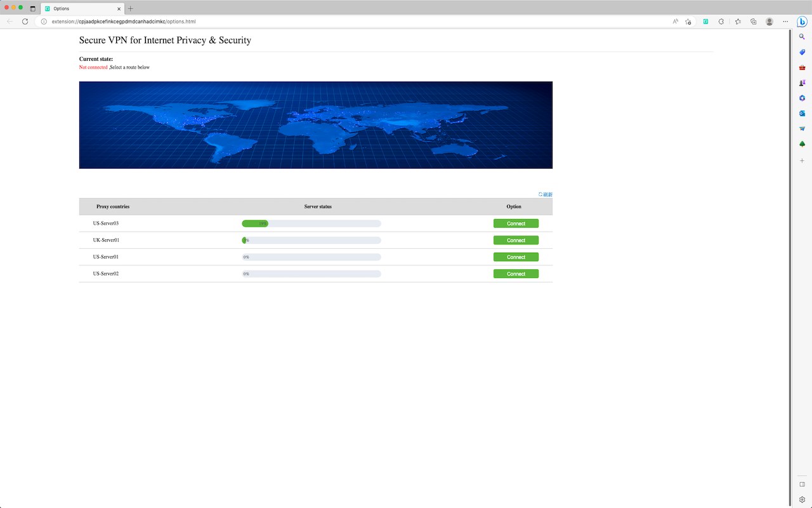
Task: Click the US-Server02 0% progress bar
Action: tap(311, 274)
